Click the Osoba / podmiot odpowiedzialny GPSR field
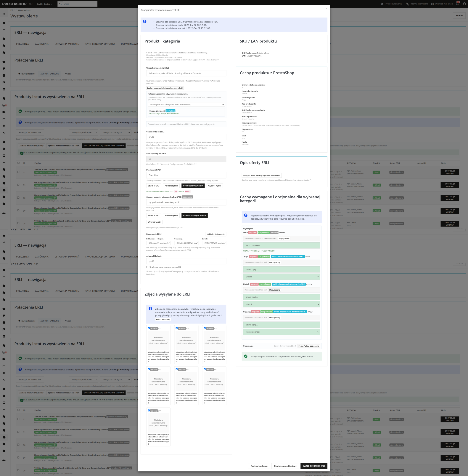 click(186, 202)
